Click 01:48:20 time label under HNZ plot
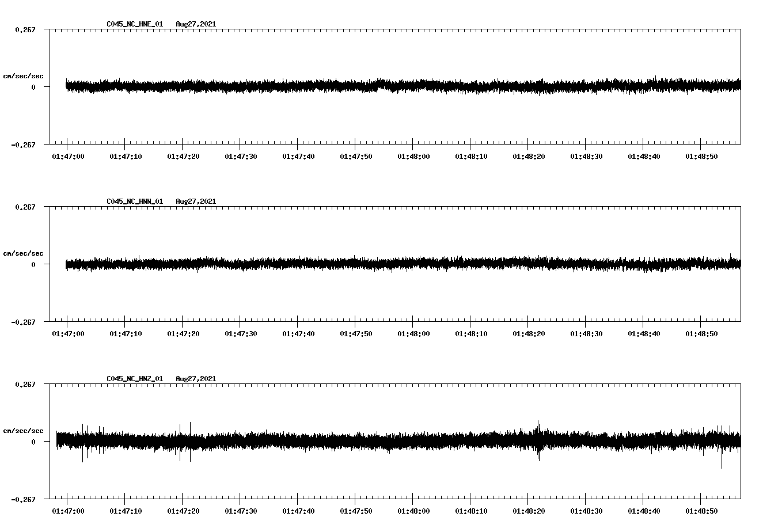The height and width of the screenshot is (532, 782). pos(529,511)
